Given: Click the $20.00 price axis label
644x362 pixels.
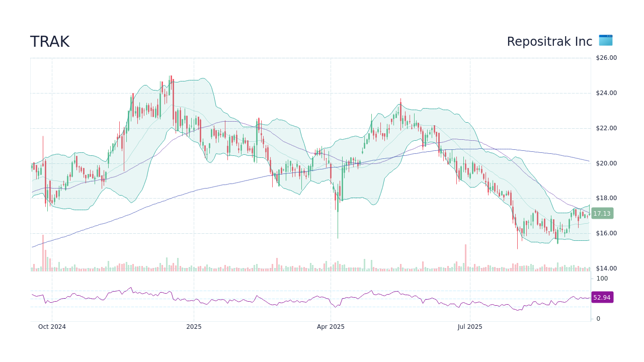Looking at the screenshot, I should (606, 163).
